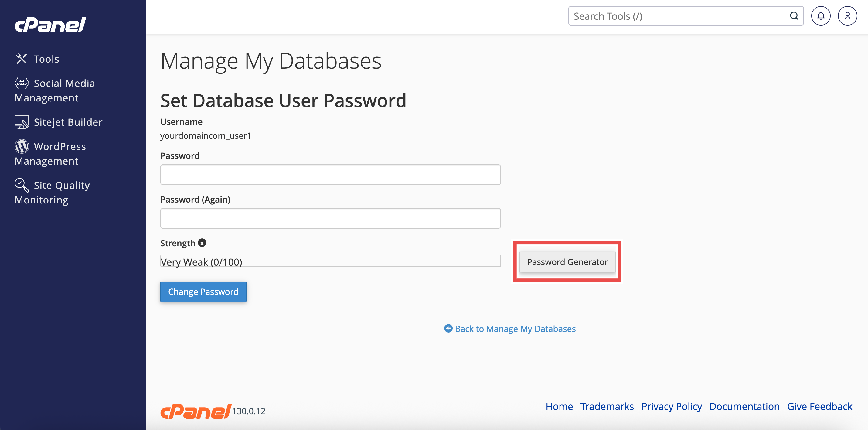
Task: Click the username yourdomaincom_user1 text
Action: 206,135
